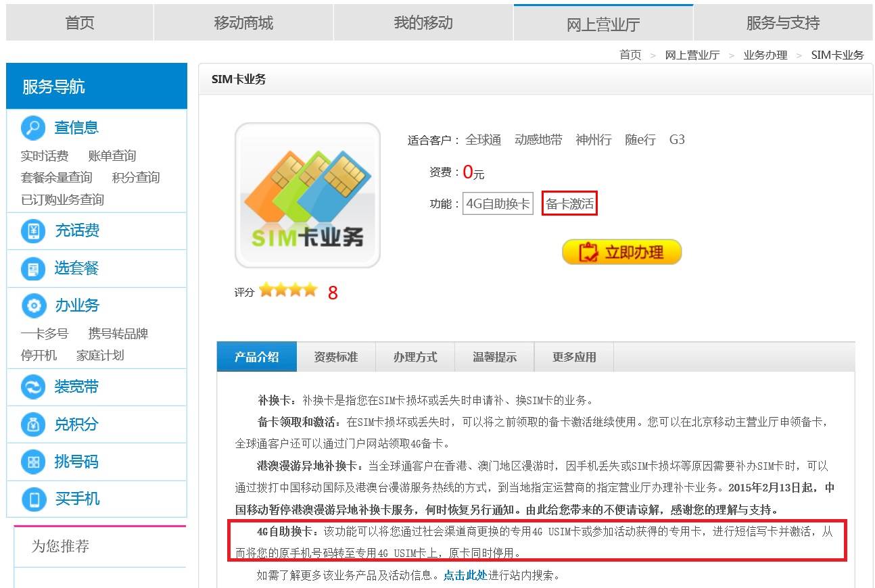Switch to the 温馨提示 tab
This screenshot has height=588, width=875.
(x=494, y=357)
